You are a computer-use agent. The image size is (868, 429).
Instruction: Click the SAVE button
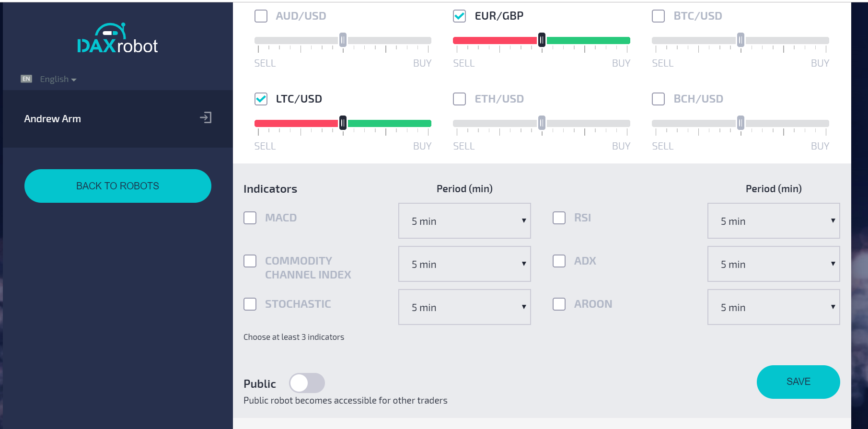(798, 382)
